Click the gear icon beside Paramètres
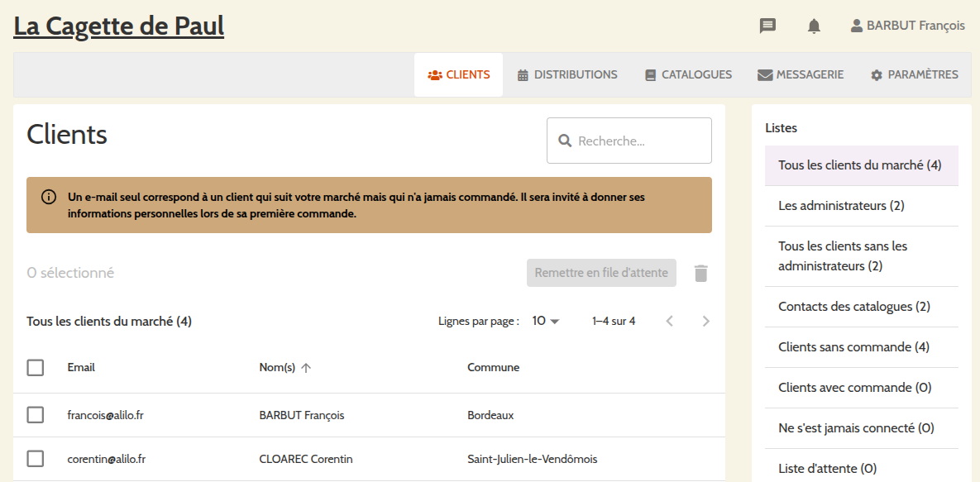 tap(876, 74)
